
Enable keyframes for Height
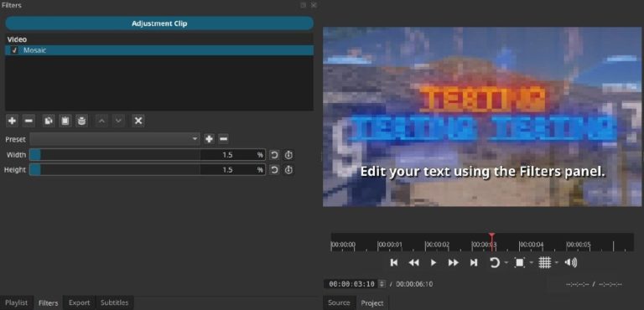point(288,169)
